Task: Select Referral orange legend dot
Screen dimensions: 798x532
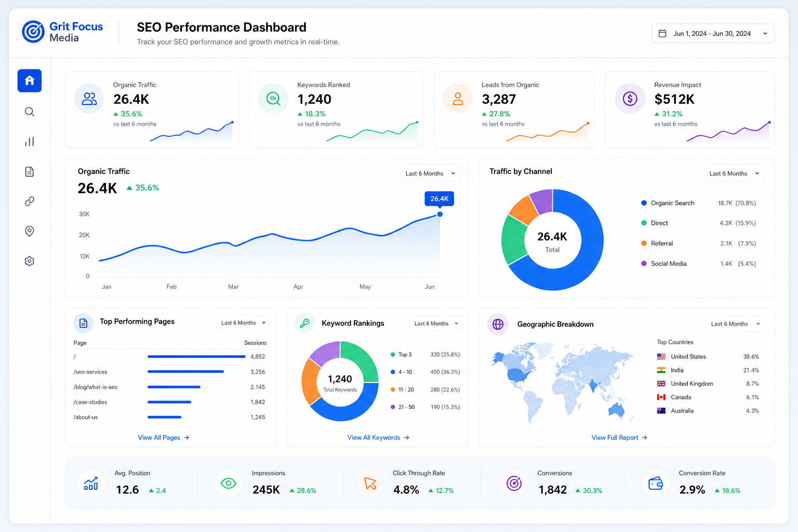Action: coord(644,243)
